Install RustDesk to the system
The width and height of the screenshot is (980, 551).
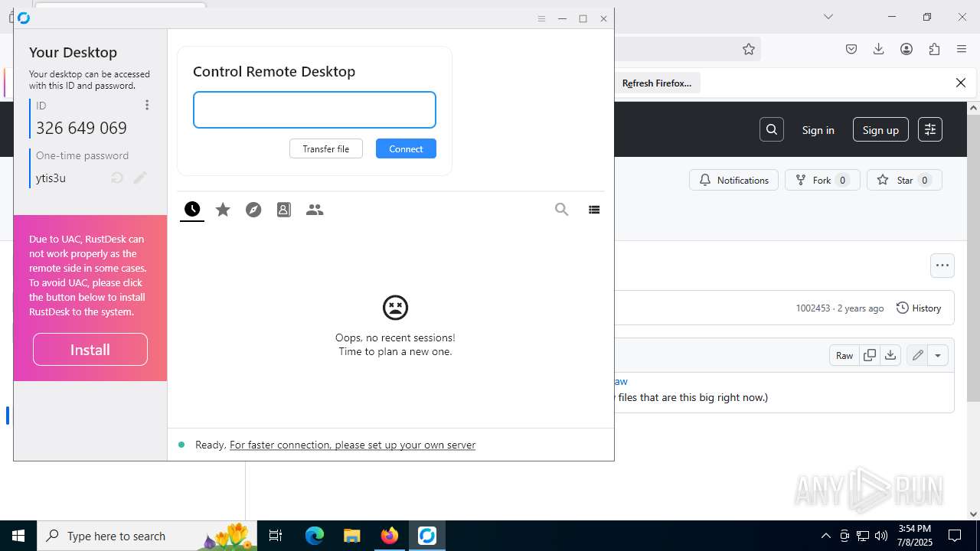(90, 349)
